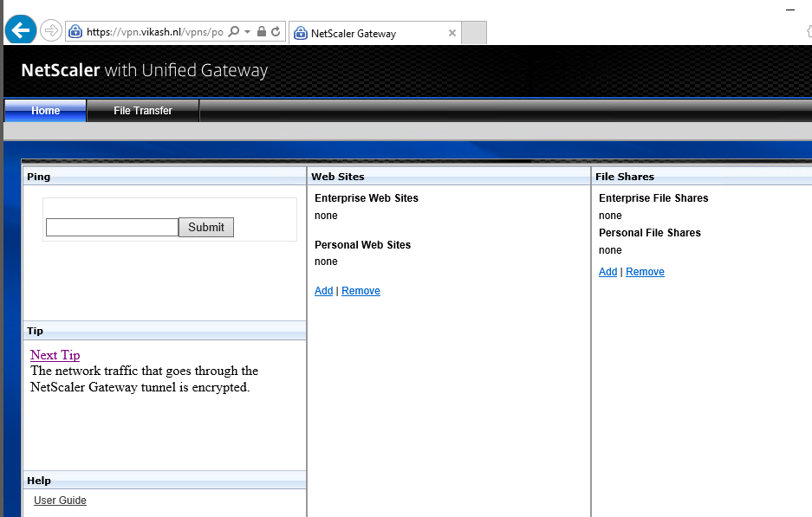Click the File Shares panel header

(702, 177)
